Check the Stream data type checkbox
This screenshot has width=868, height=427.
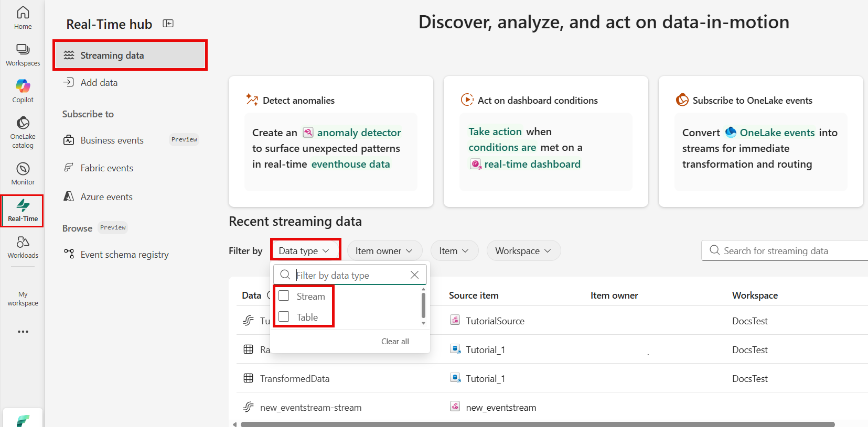tap(284, 296)
